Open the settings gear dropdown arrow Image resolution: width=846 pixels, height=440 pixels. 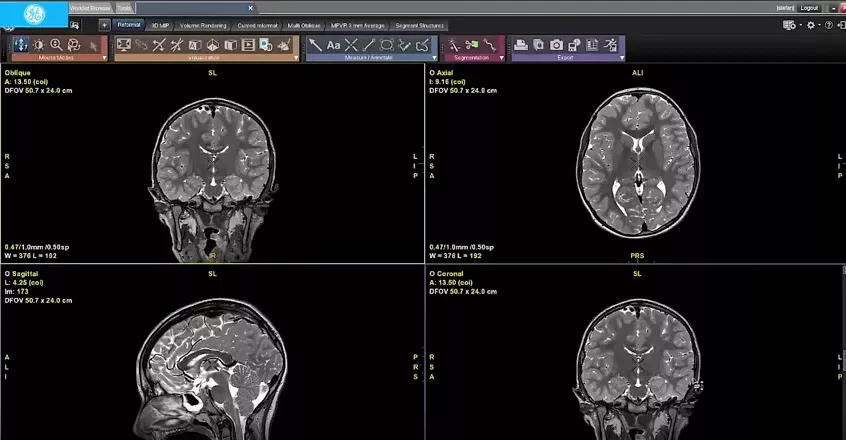click(x=820, y=25)
